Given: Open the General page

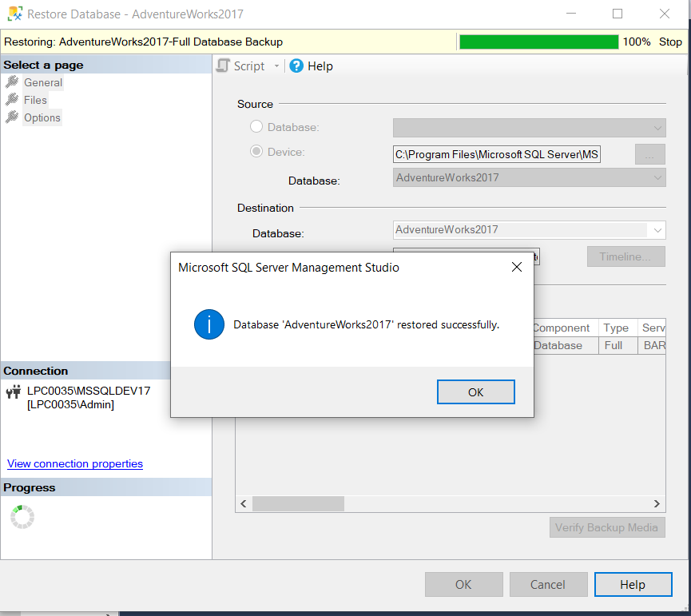Looking at the screenshot, I should pos(42,82).
